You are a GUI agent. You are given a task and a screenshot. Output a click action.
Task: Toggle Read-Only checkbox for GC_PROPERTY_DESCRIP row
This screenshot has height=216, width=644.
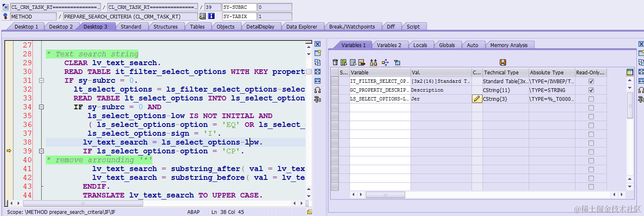tap(591, 90)
